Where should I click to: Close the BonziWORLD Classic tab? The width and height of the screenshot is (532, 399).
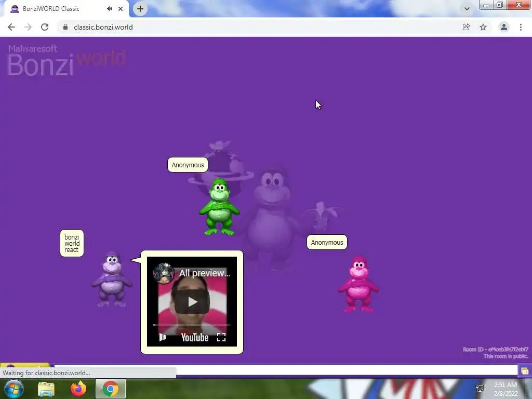pos(121,9)
